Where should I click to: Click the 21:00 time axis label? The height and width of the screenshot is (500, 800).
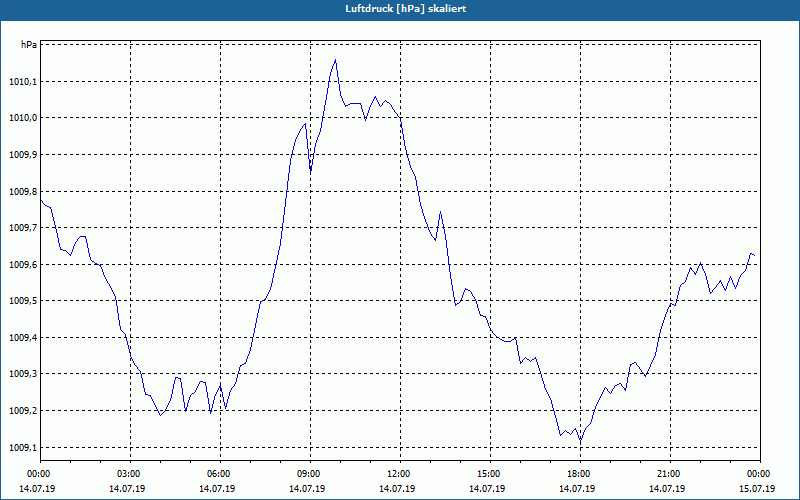(668, 474)
